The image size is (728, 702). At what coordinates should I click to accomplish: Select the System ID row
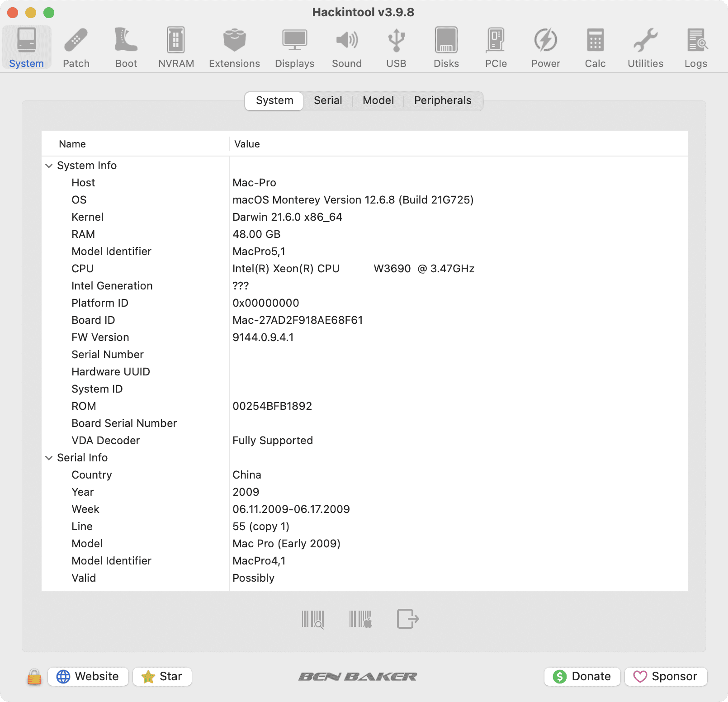pos(365,389)
